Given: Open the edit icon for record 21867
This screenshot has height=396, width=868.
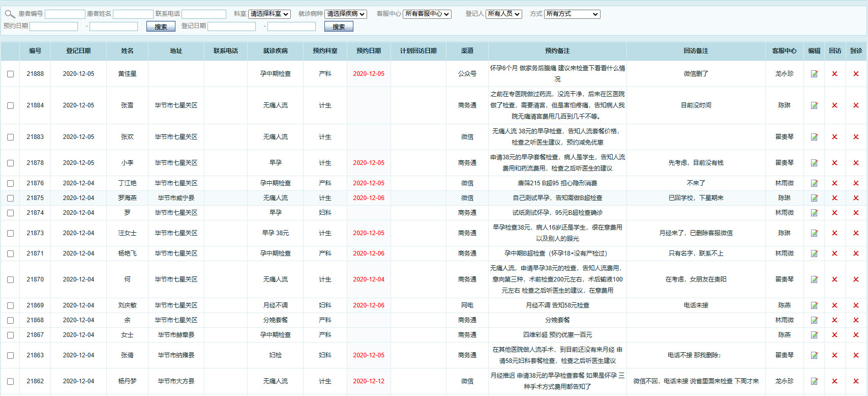Looking at the screenshot, I should [814, 335].
